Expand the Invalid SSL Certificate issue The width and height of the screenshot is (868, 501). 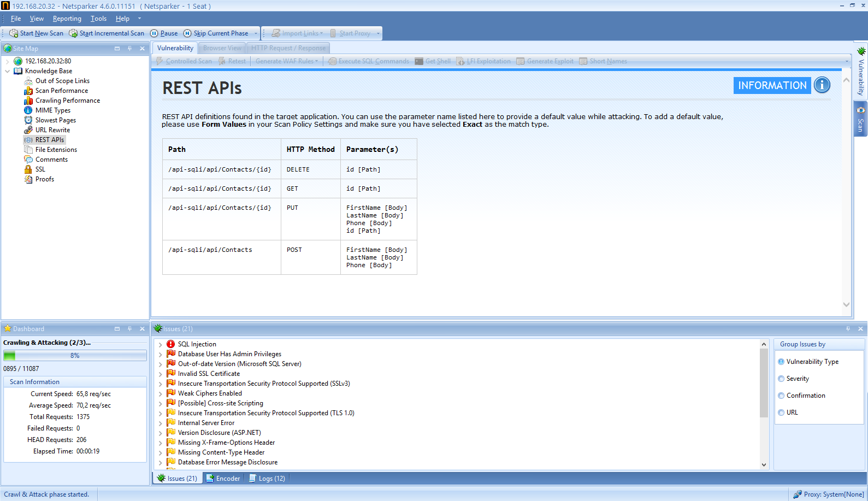(x=160, y=374)
